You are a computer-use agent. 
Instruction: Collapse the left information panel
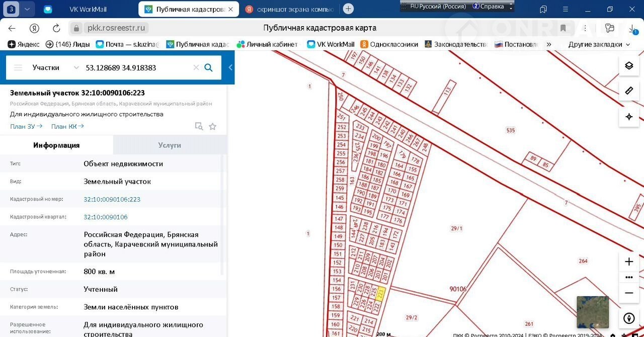tap(230, 67)
